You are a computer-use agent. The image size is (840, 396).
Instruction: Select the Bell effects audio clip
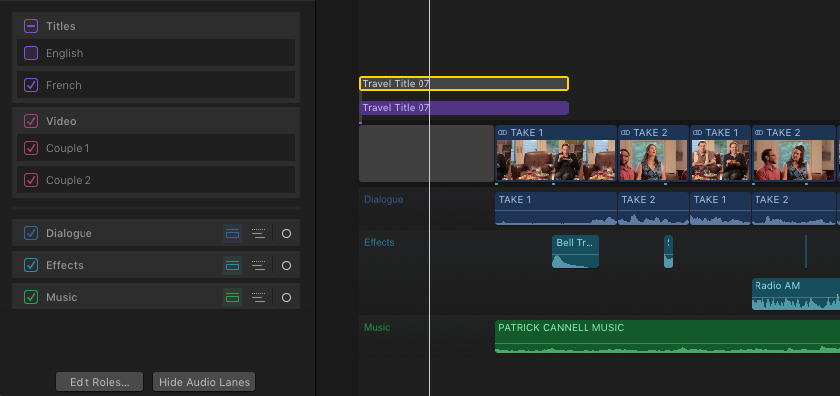[x=575, y=251]
